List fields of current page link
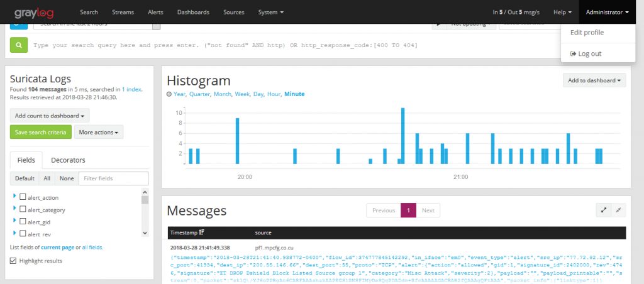The width and height of the screenshot is (644, 284). 58,248
